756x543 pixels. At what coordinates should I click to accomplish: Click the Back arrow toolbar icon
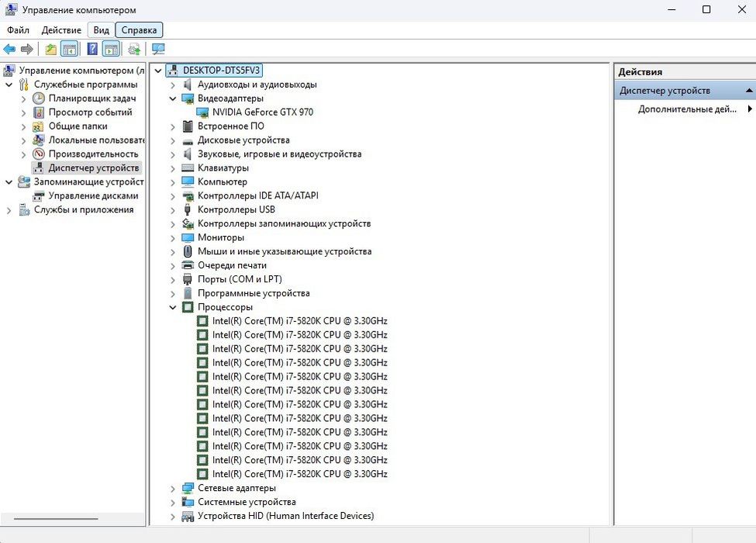point(9,49)
